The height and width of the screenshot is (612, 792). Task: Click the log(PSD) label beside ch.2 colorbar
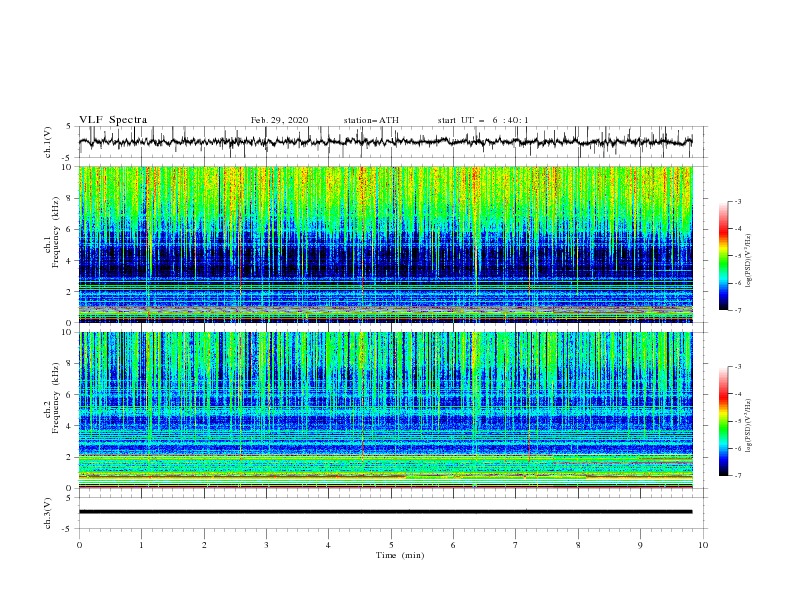coord(748,426)
